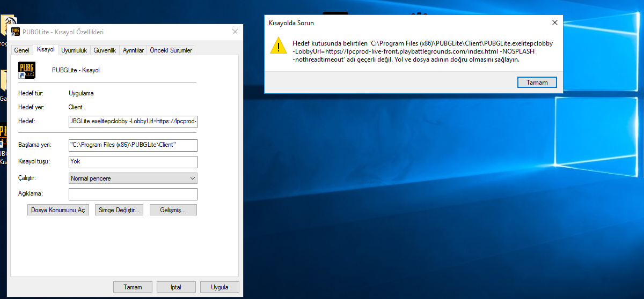Viewport: 644px width, 299px height.
Task: Open the Uyumluluk tab
Action: point(74,50)
